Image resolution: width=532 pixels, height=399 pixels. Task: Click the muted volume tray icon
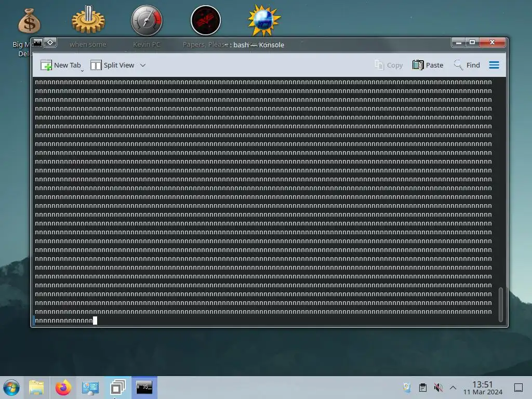coord(438,388)
